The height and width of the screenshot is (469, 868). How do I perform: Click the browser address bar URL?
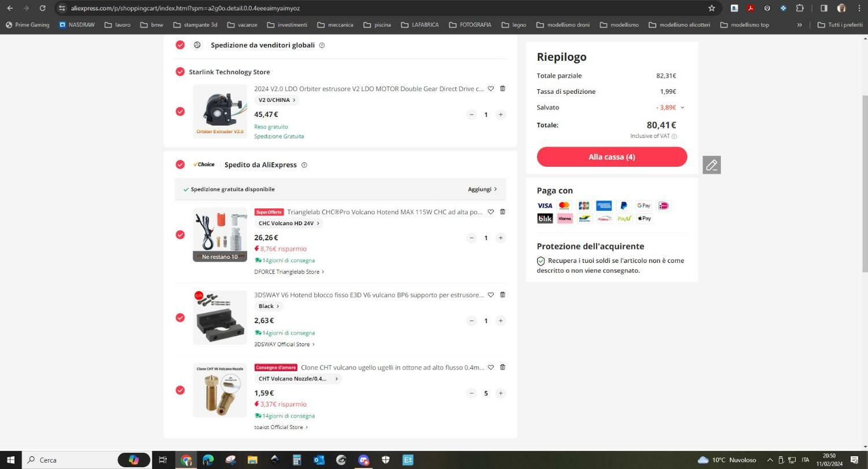(x=185, y=8)
